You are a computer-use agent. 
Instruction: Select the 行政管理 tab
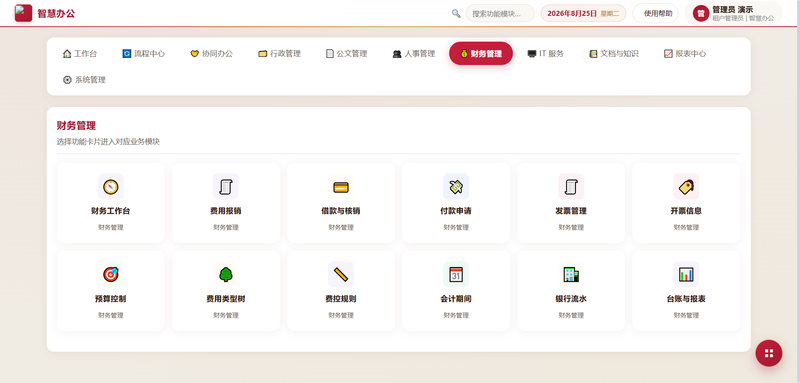click(x=280, y=54)
